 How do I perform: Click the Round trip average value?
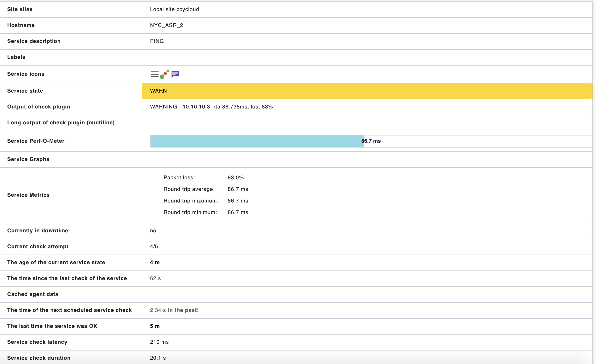(238, 189)
